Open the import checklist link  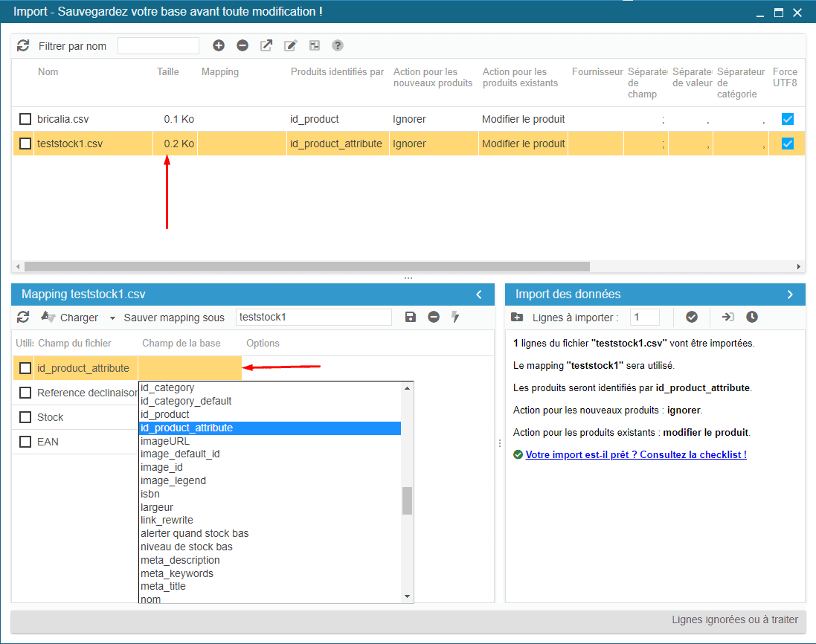636,454
